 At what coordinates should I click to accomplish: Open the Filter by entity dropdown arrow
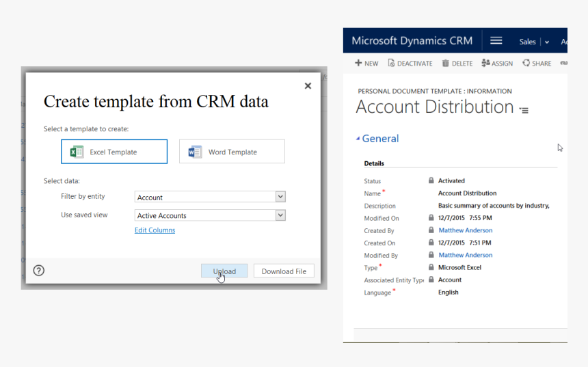click(280, 197)
